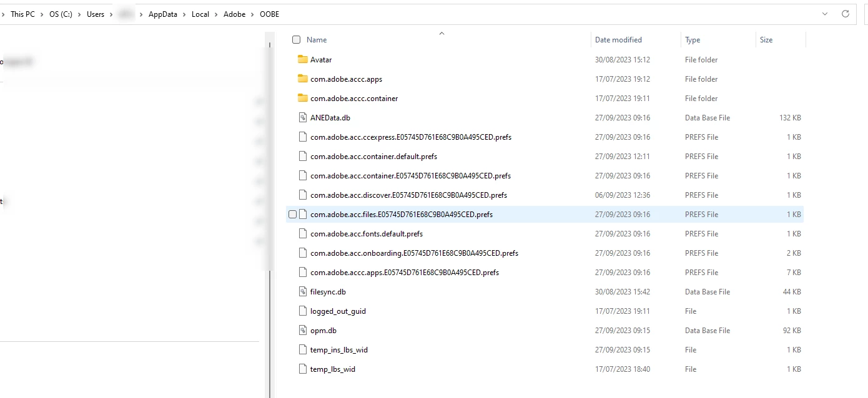Screen dimensions: 868x398
Task: Click the temp_ins_lbs_wid file icon
Action: 303,350
